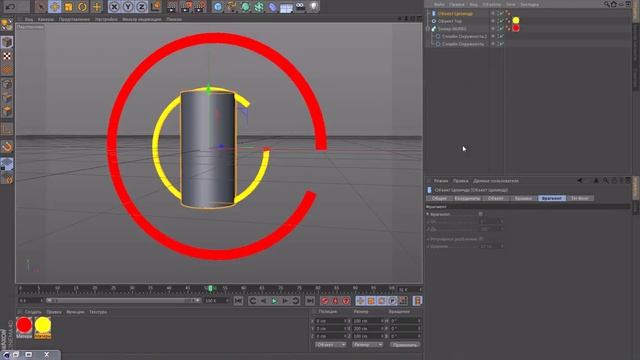640x360 pixels.
Task: Click the playhead marker on timeline
Action: (x=210, y=289)
